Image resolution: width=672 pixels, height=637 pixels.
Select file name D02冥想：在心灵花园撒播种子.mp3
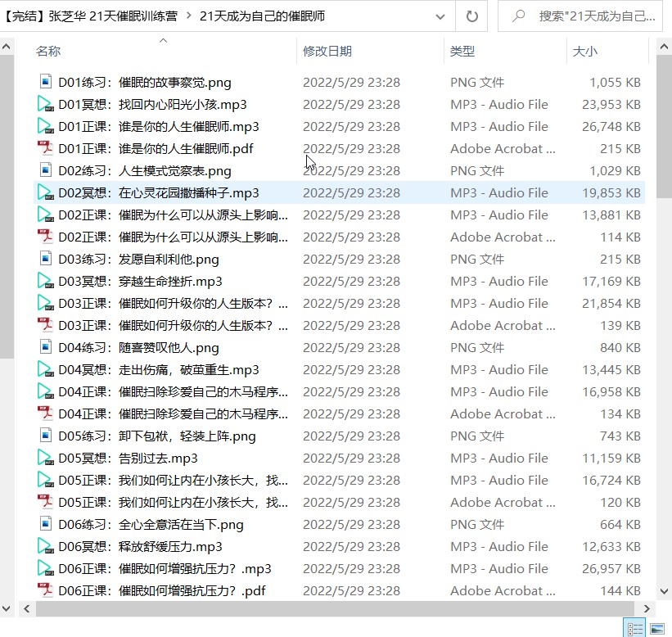pos(159,193)
